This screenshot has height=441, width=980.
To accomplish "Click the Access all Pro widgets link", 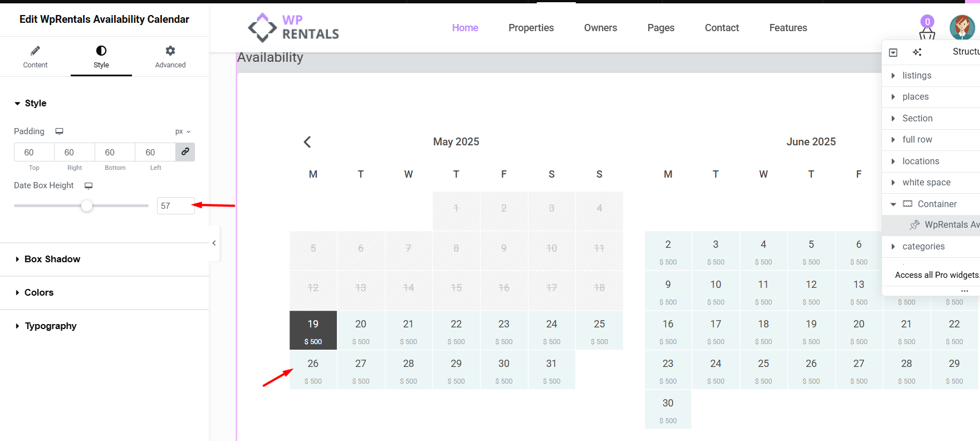I will point(937,275).
